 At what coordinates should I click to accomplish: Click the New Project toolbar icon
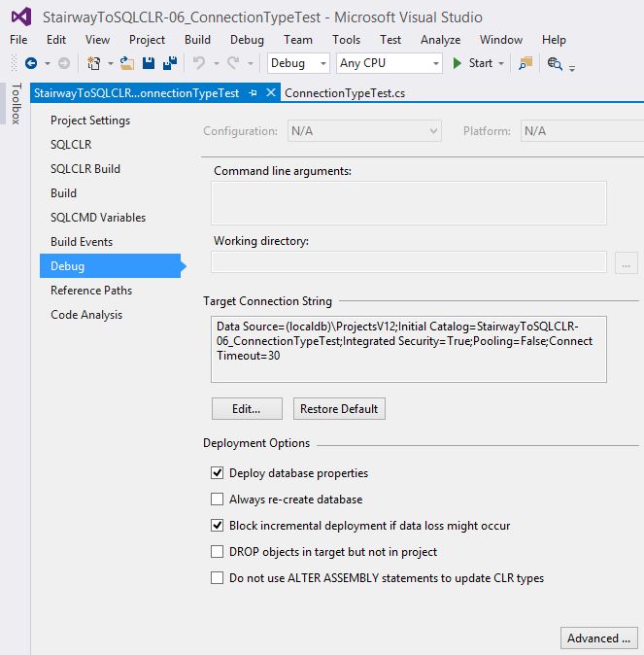pyautogui.click(x=93, y=63)
